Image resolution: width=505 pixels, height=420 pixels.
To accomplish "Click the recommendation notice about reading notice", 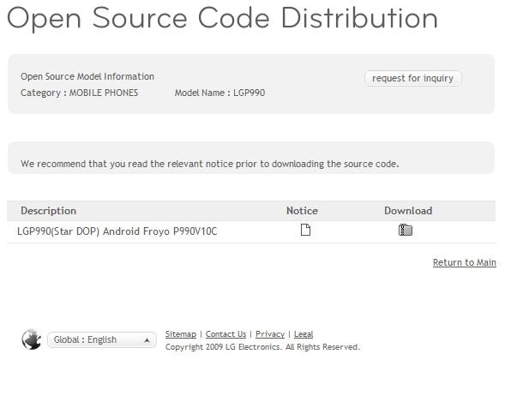I will click(x=210, y=164).
